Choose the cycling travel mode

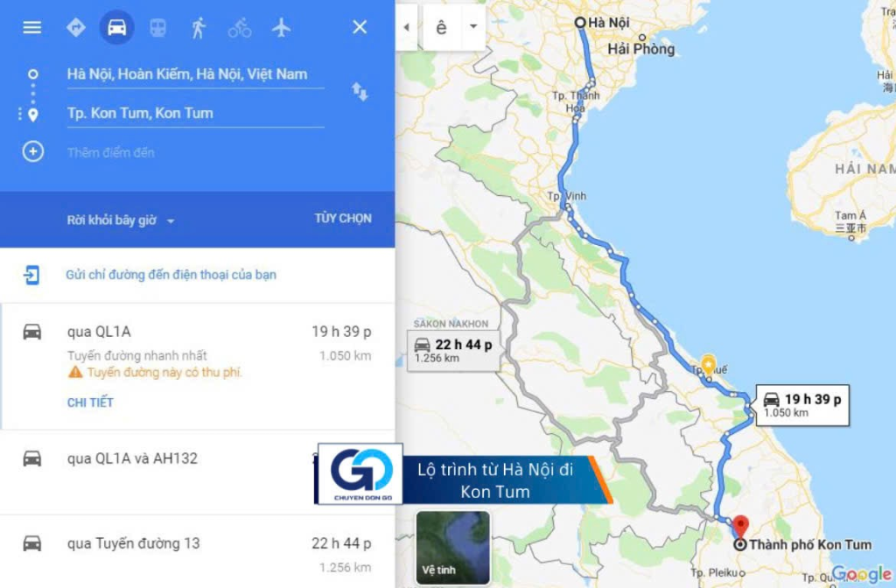[240, 27]
